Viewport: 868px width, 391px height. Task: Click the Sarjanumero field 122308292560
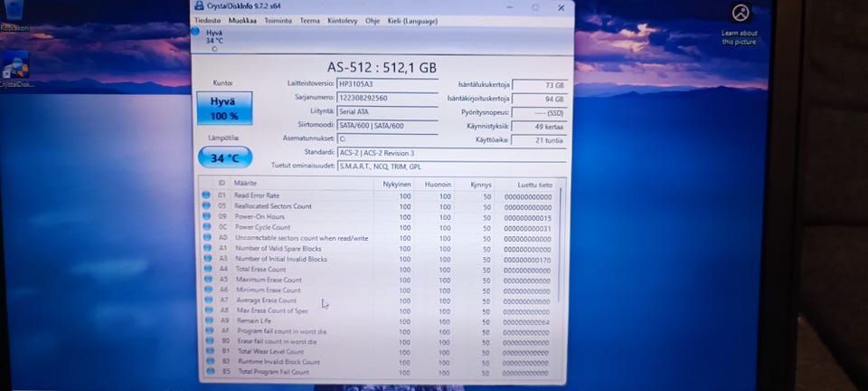click(387, 98)
